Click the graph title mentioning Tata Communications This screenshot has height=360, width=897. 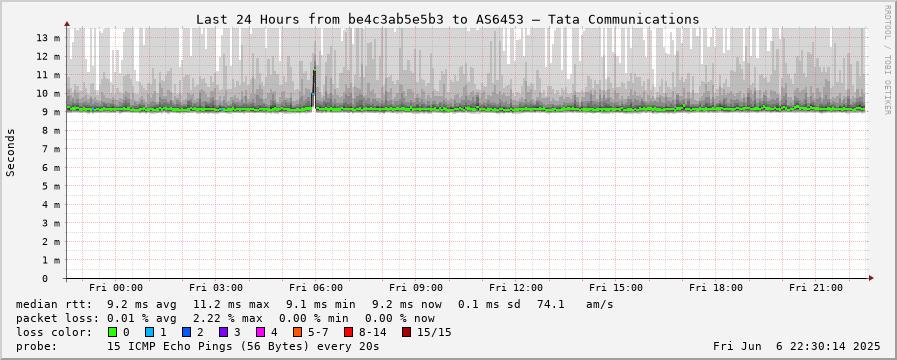pyautogui.click(x=447, y=19)
